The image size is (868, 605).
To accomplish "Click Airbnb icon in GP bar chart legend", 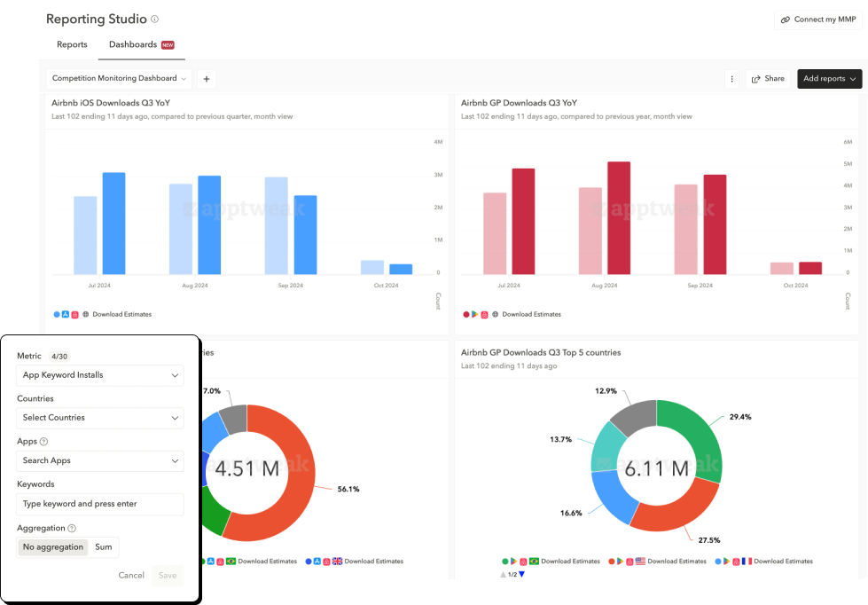I will pyautogui.click(x=484, y=314).
